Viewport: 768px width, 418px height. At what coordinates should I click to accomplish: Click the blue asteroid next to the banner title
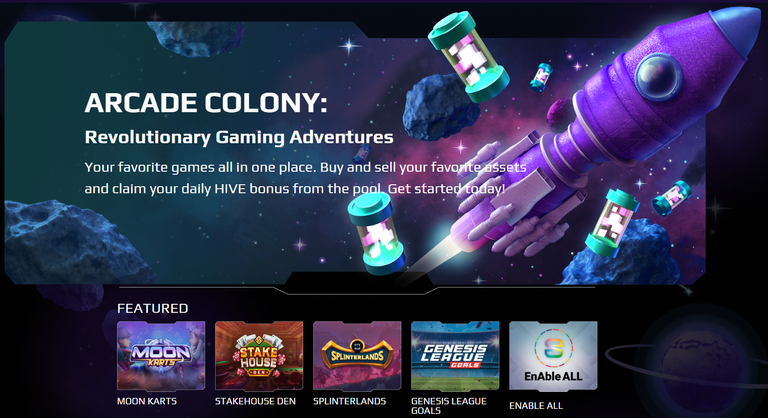coord(436,106)
